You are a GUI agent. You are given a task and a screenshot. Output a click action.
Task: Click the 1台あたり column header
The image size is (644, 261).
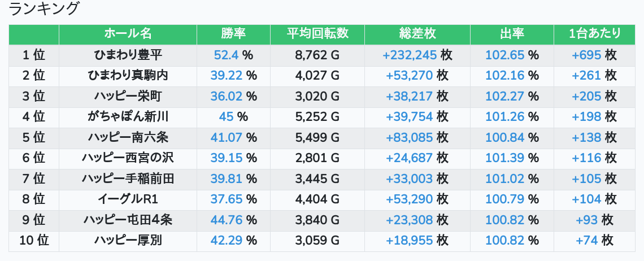pyautogui.click(x=594, y=34)
